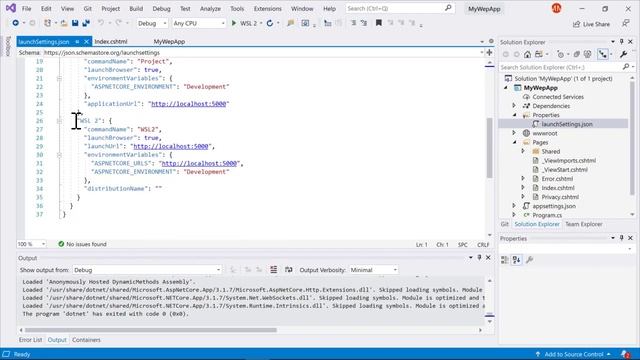The width and height of the screenshot is (640, 360).
Task: Follow ASPNETCORE_URLS localhost link at line 31
Action: [199, 164]
